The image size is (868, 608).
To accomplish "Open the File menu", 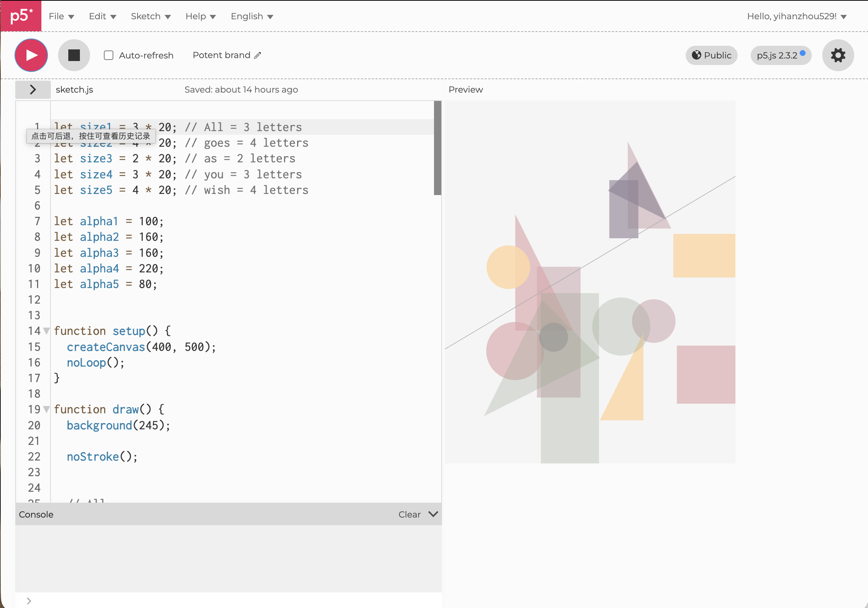I will (61, 16).
